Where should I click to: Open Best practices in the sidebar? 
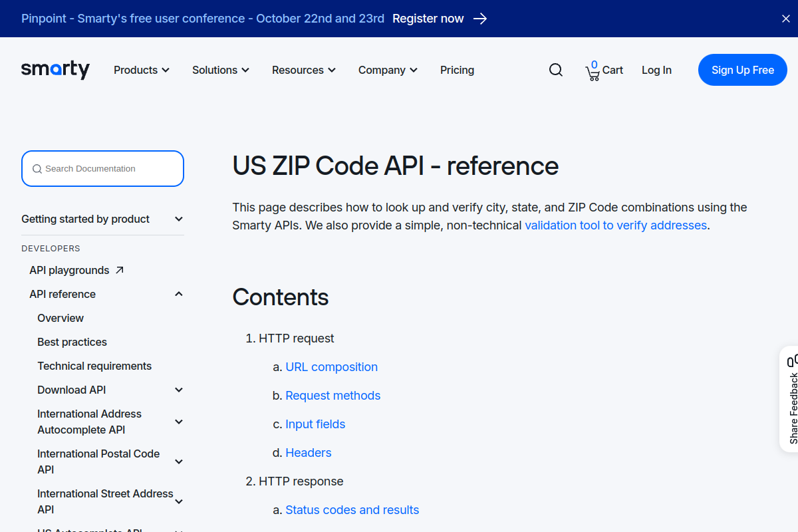pos(72,342)
